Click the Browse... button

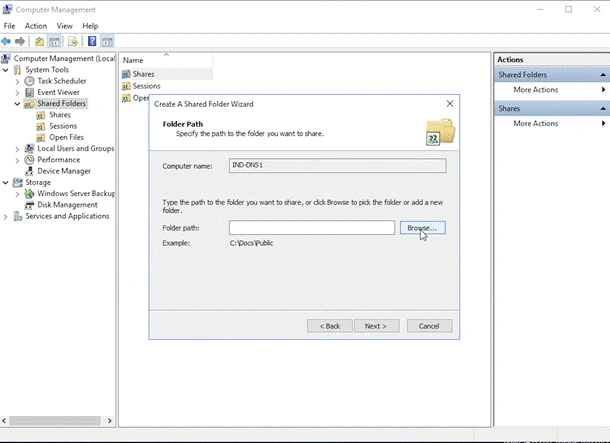[x=422, y=228]
